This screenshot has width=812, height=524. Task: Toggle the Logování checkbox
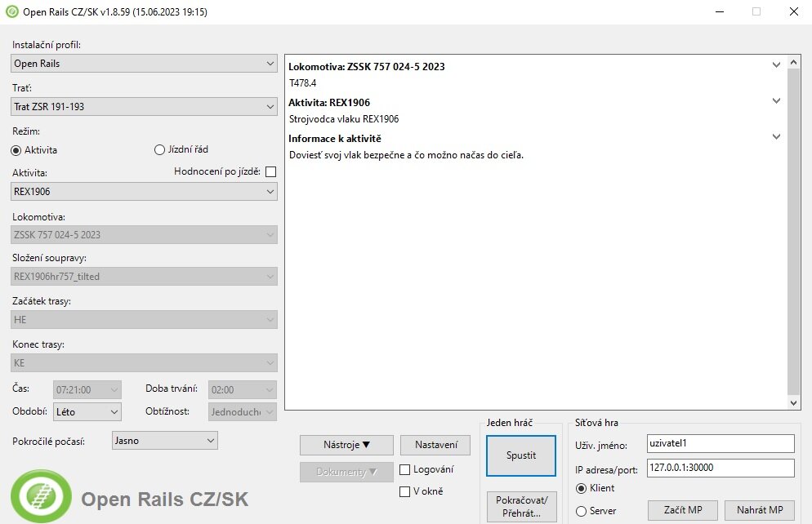[405, 469]
